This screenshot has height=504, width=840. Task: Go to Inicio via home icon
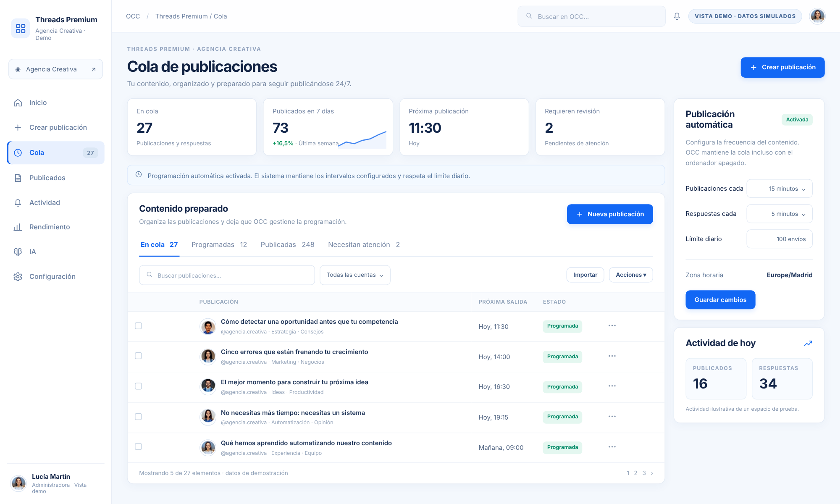click(x=18, y=103)
